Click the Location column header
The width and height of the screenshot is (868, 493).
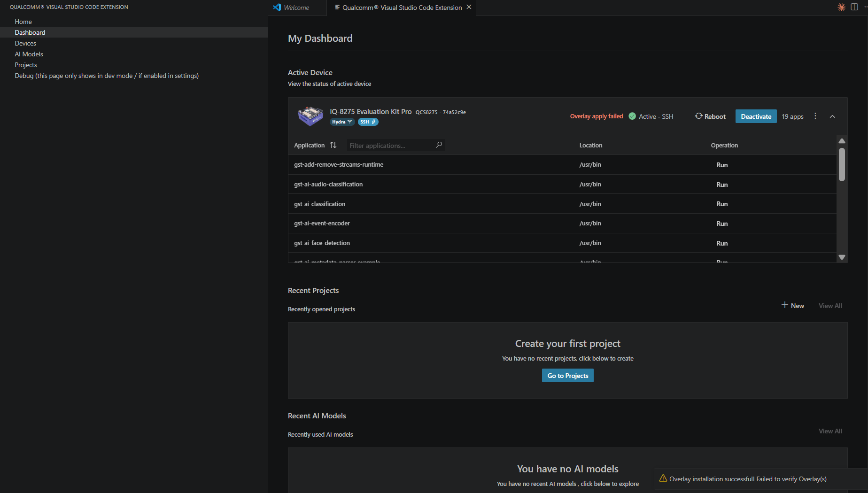point(591,146)
